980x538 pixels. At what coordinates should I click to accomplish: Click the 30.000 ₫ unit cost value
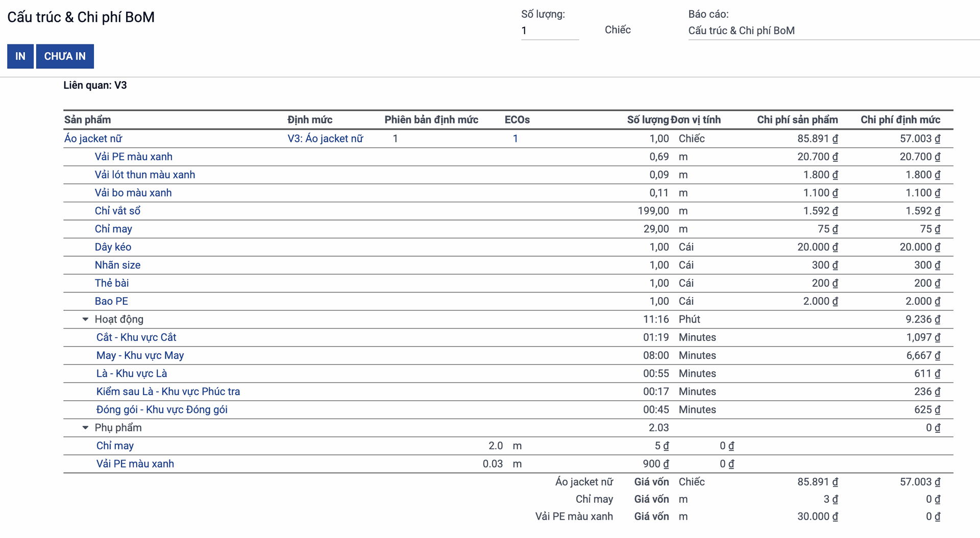[818, 517]
